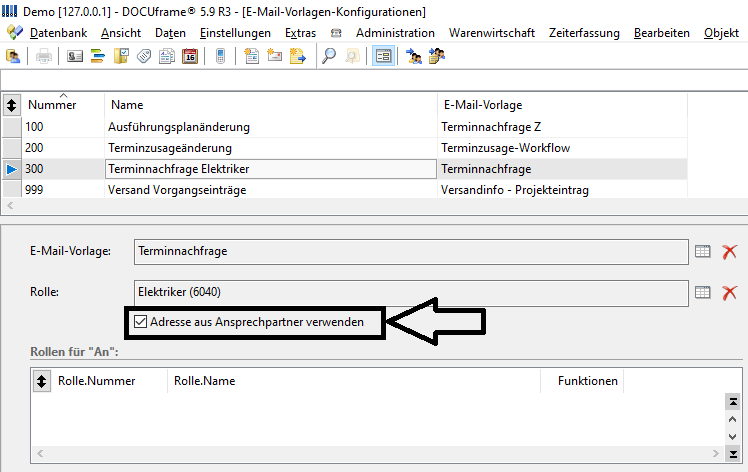
Task: Open the Warenwirtschaft menu
Action: [x=492, y=33]
